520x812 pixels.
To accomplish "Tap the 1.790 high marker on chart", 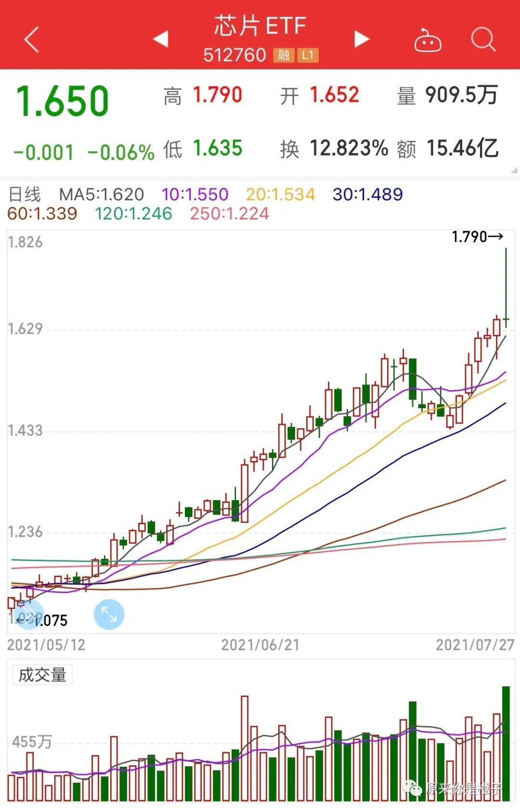I will pos(478,237).
